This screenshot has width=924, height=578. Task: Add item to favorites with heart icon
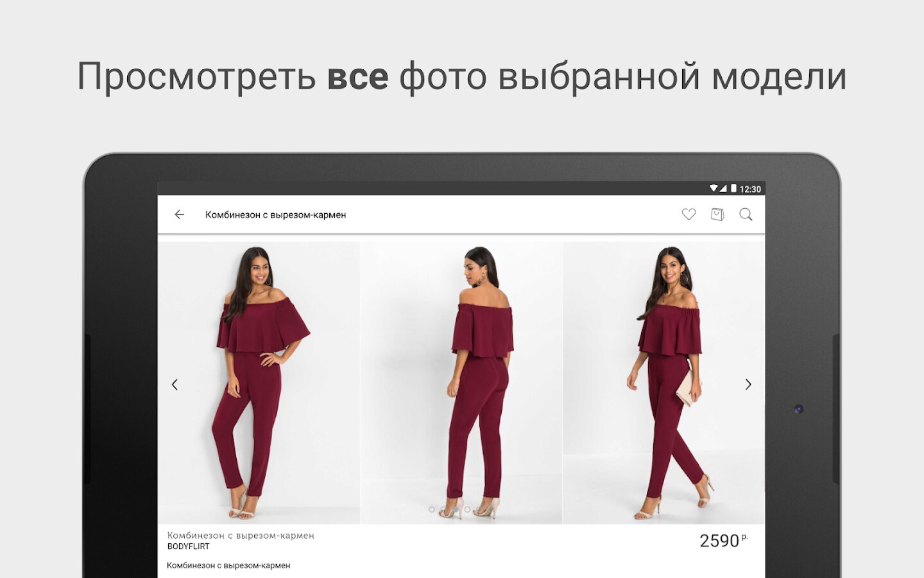click(x=689, y=215)
